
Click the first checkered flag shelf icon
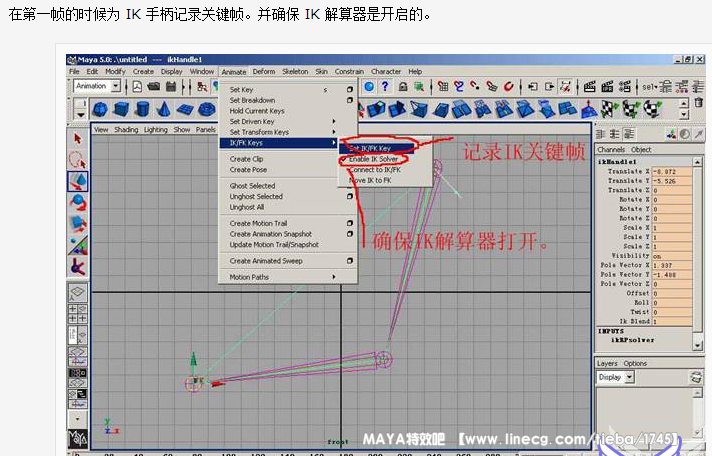point(608,109)
